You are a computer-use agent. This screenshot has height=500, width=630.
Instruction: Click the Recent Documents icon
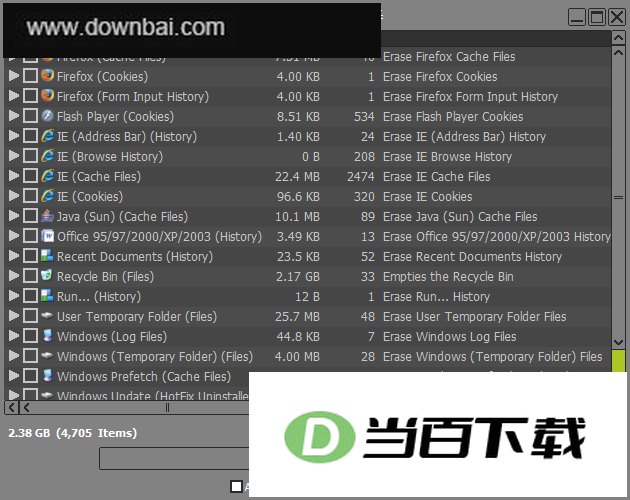pos(47,256)
